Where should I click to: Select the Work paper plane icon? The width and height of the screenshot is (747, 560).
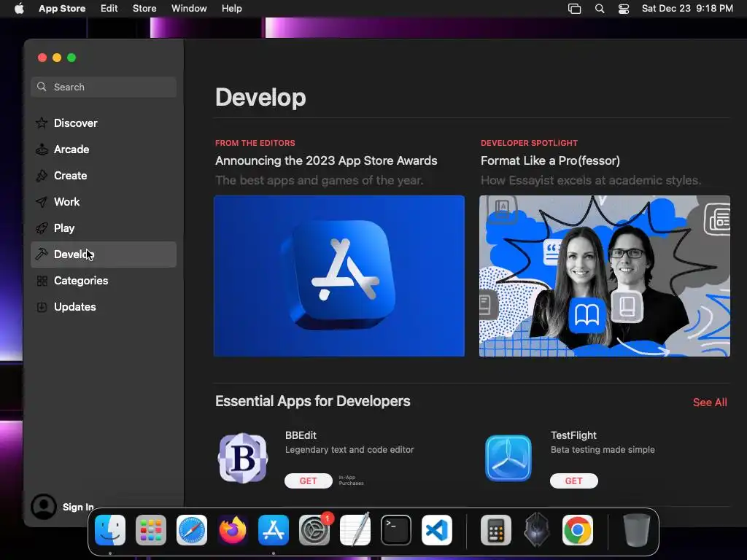click(x=42, y=201)
